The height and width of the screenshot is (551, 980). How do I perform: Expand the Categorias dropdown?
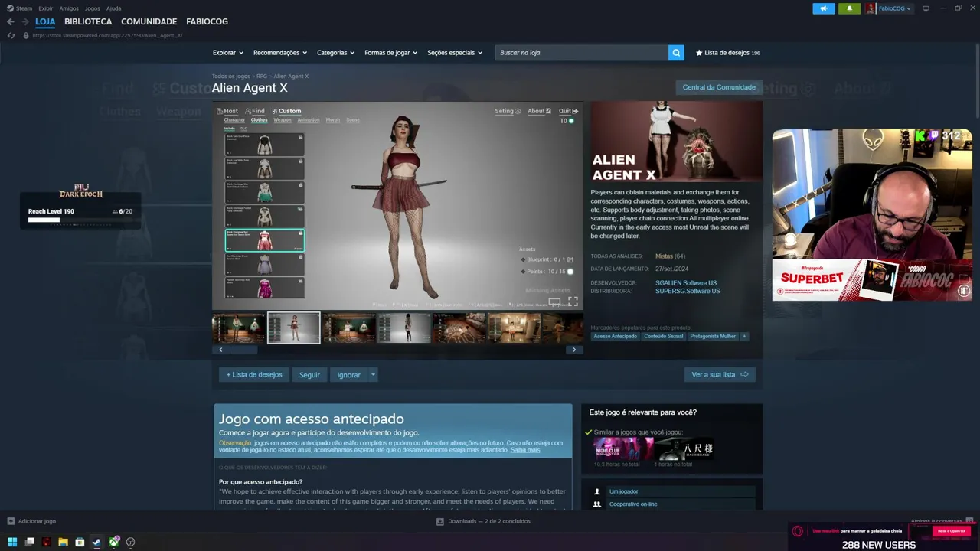336,53
